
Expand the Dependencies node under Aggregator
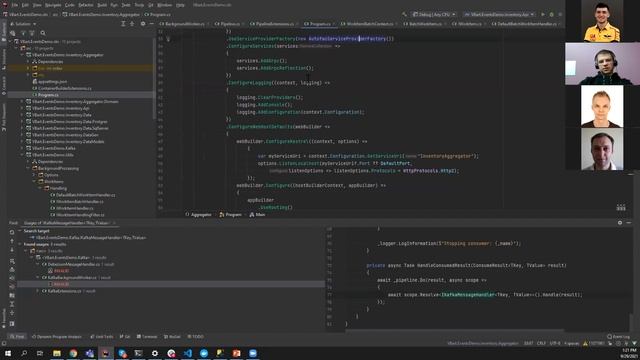(28, 62)
